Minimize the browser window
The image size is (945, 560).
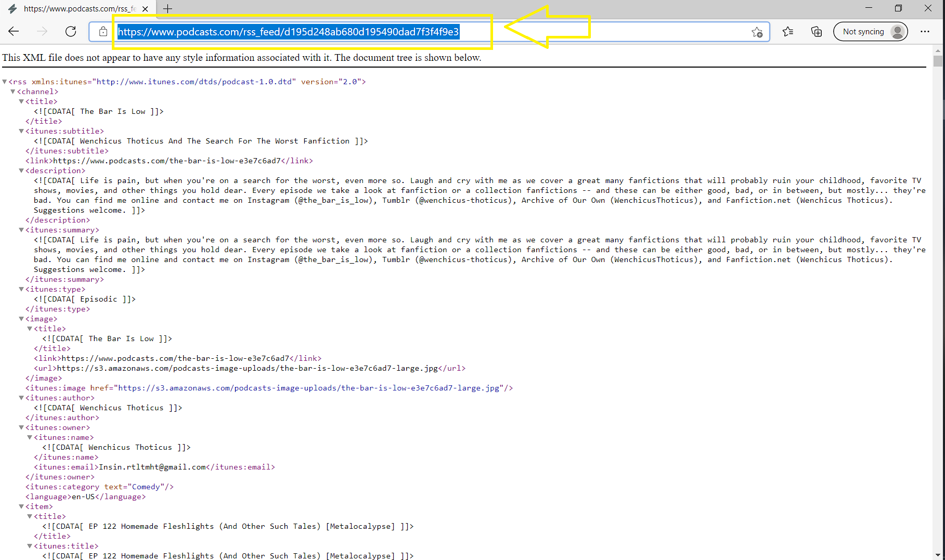coord(869,8)
